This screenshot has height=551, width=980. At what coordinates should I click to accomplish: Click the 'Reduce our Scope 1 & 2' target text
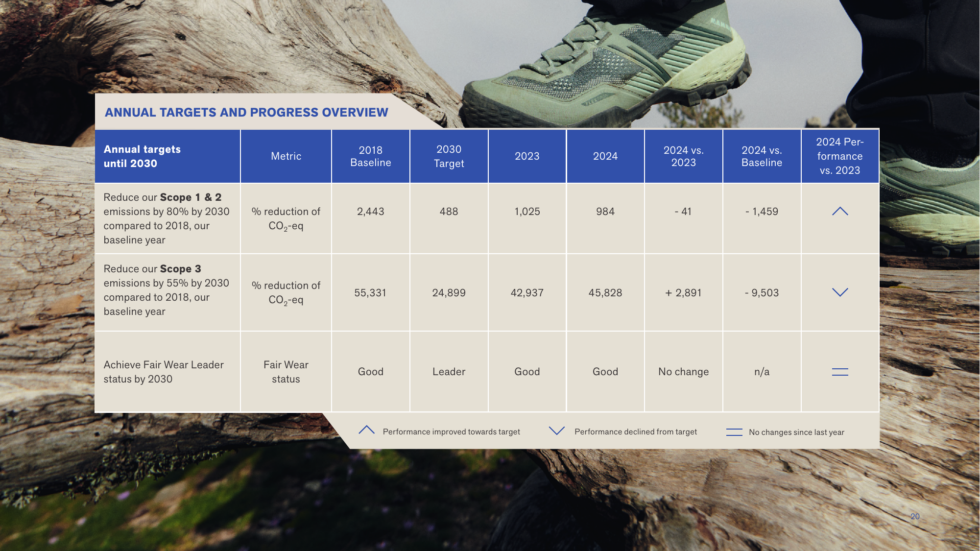pos(167,218)
